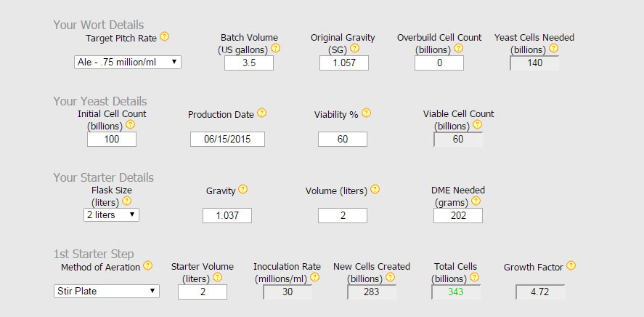Viewport: 644px width, 317px height.
Task: Click Overbuild Cell Count help icon
Action: coord(458,49)
